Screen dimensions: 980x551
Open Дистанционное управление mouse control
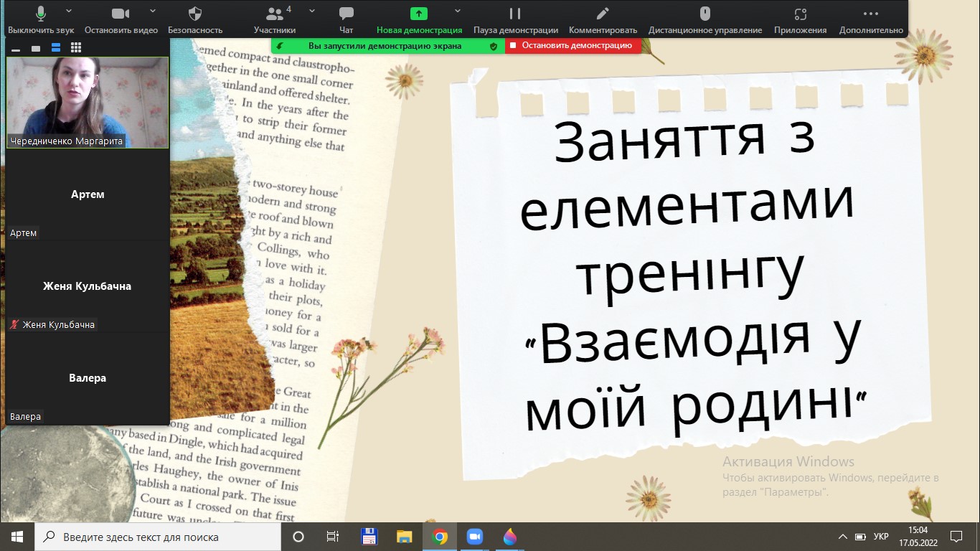pos(705,19)
